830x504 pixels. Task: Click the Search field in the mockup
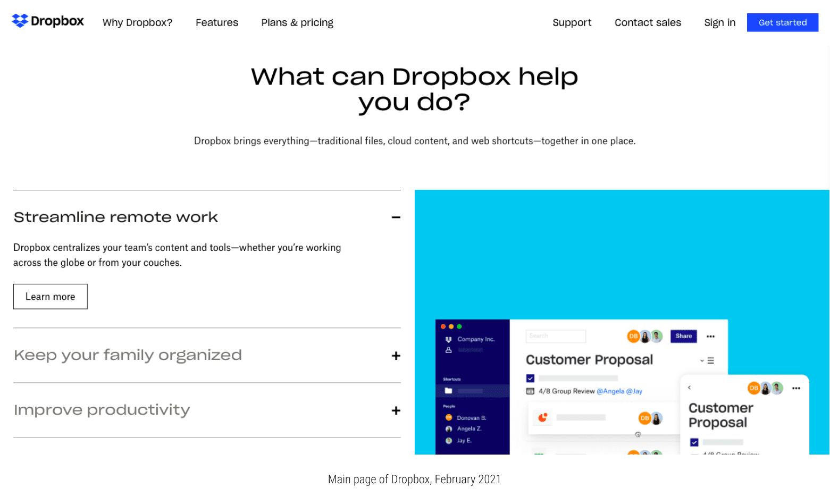[x=556, y=336]
